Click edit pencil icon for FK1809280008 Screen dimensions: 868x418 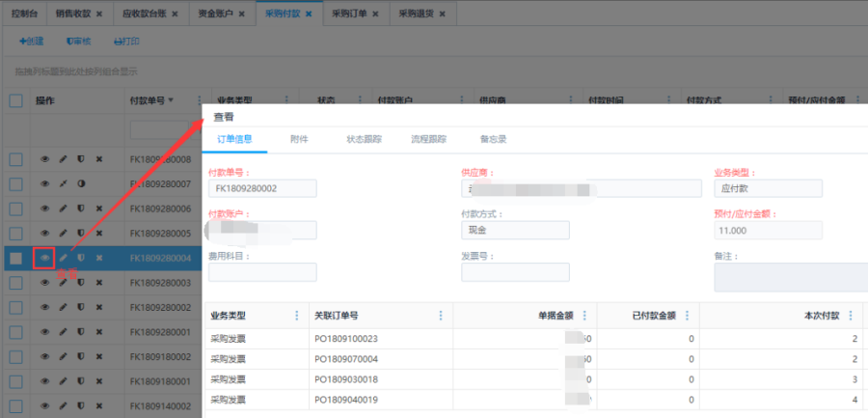click(63, 158)
